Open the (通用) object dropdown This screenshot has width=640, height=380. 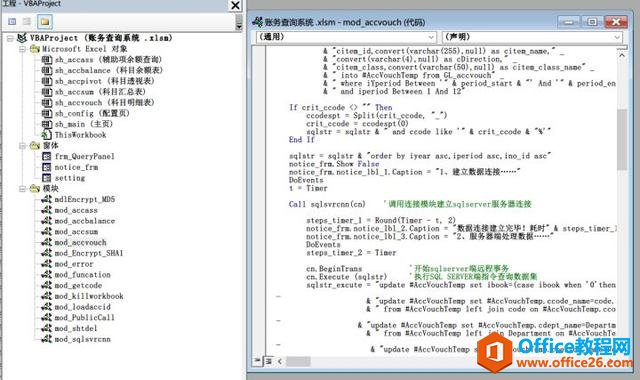tap(346, 37)
